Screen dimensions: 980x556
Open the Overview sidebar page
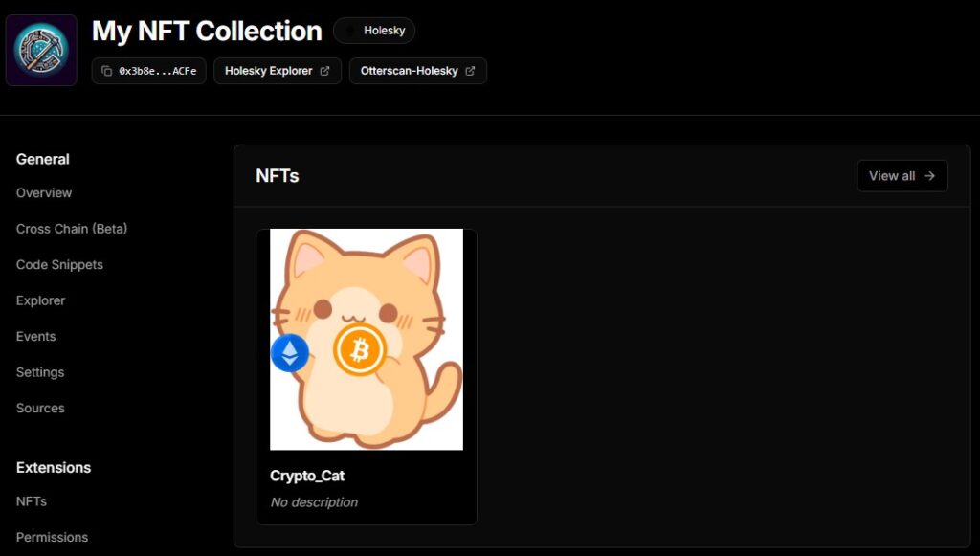tap(44, 193)
